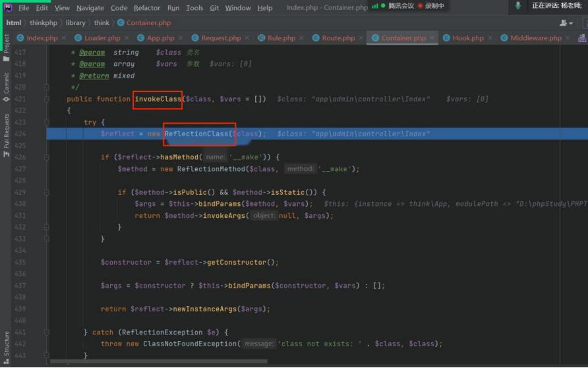Click the class icon on Index.php tab

tap(20, 38)
